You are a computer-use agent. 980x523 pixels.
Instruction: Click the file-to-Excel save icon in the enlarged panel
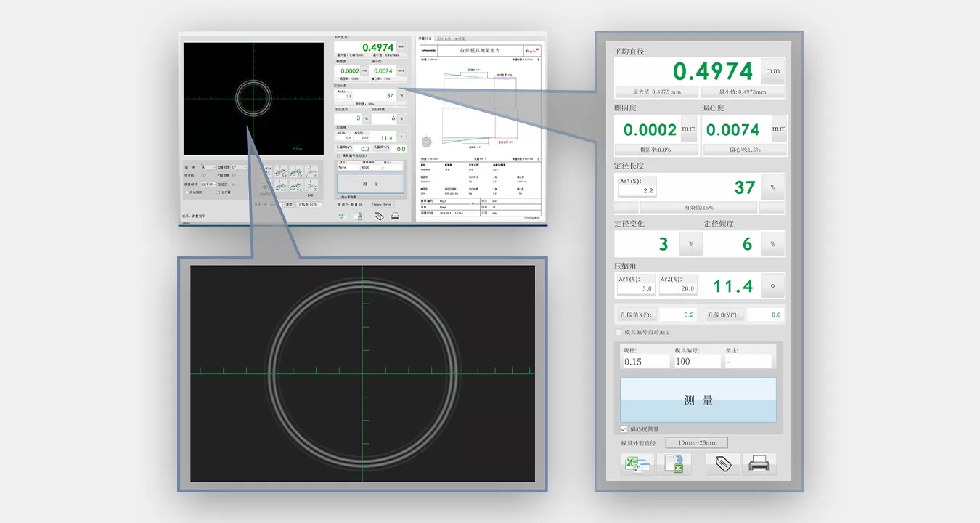674,463
